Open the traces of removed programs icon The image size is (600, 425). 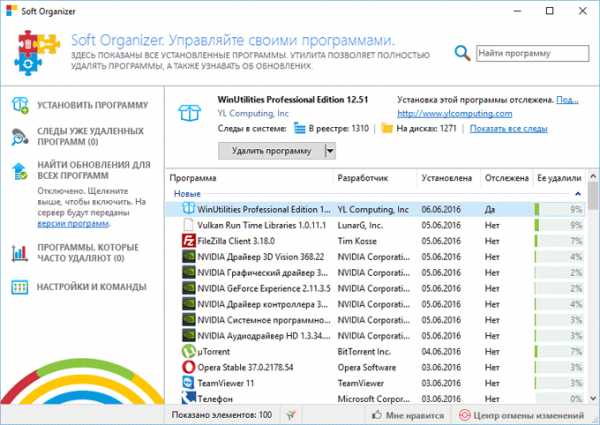coord(20,137)
